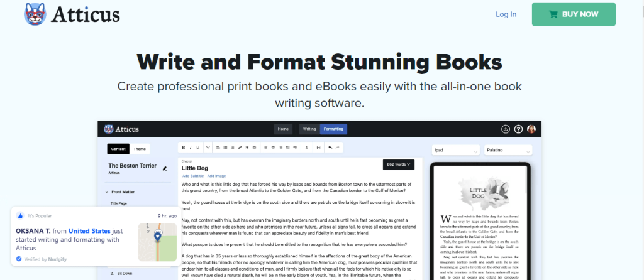644x280 pixels.
Task: Click the Add Subtitle link
Action: point(193,176)
